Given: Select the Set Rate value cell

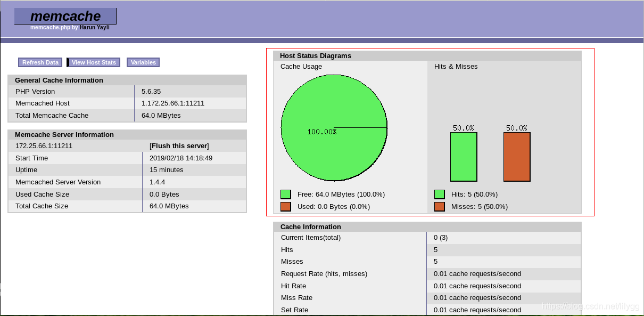Looking at the screenshot, I should (x=504, y=310).
